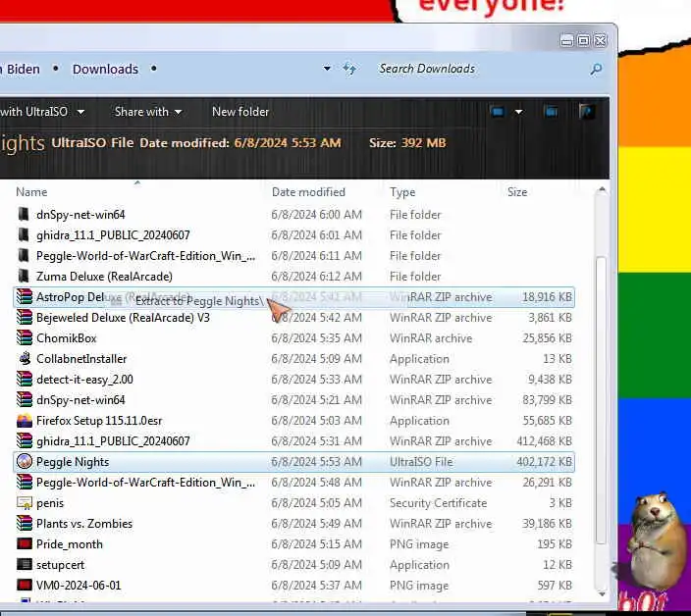This screenshot has width=691, height=616.
Task: Click the Firefox Setup 115.11.0esr icon
Action: point(25,421)
